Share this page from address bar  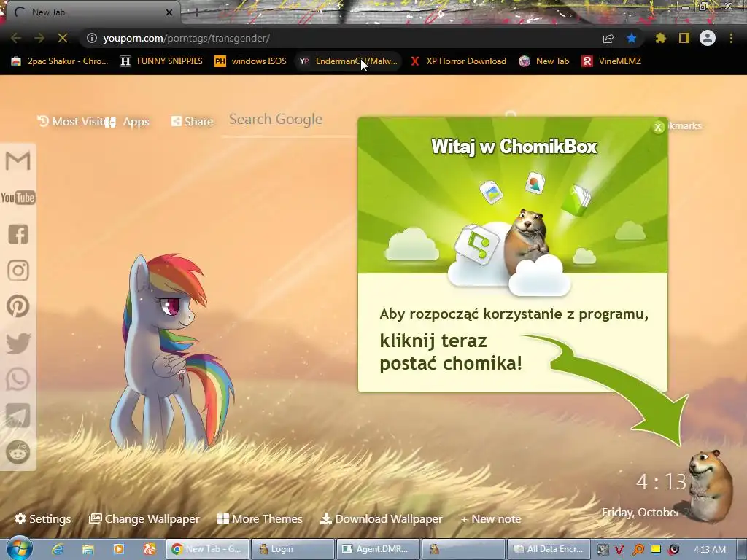[x=608, y=38]
